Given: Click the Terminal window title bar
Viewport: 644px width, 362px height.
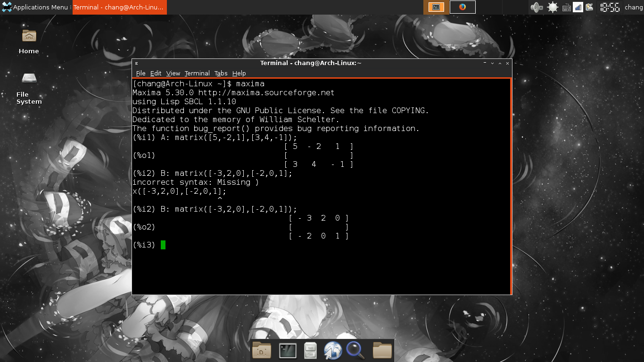Looking at the screenshot, I should (311, 63).
